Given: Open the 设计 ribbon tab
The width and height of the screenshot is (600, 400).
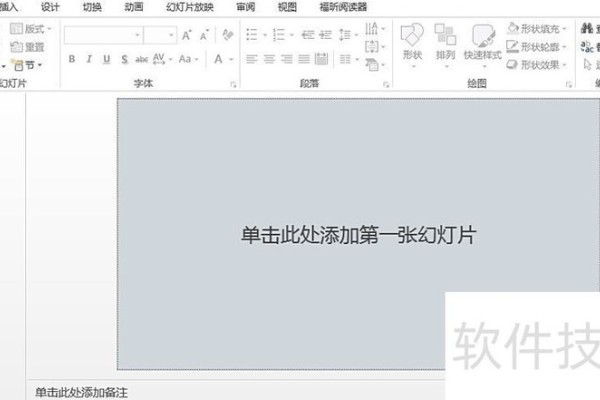Looking at the screenshot, I should coord(50,7).
